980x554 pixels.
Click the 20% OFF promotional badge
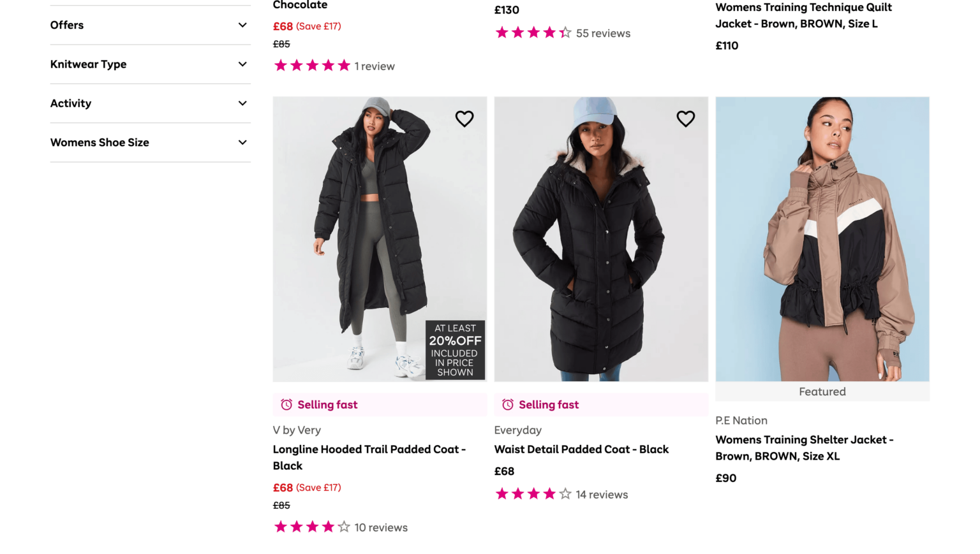454,349
